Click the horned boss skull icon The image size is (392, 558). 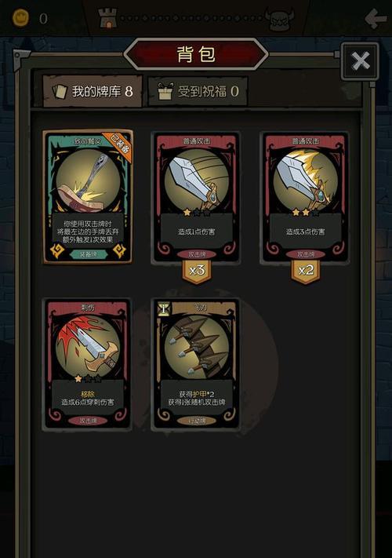pyautogui.click(x=280, y=19)
